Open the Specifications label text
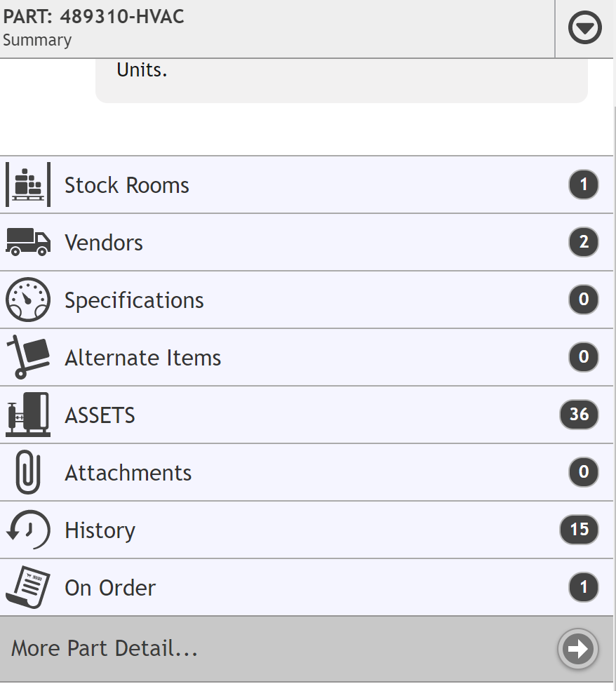The image size is (616, 691). tap(134, 301)
